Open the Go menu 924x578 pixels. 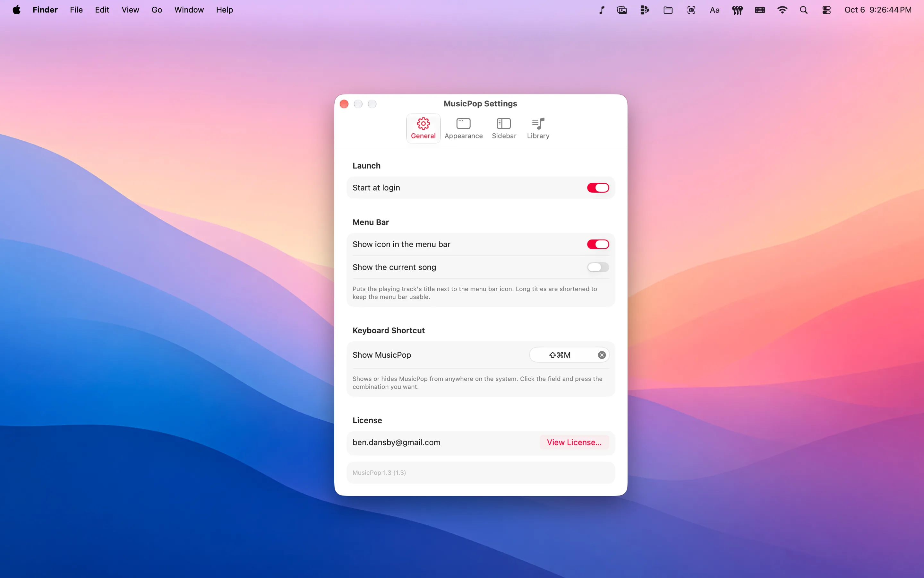click(x=157, y=10)
